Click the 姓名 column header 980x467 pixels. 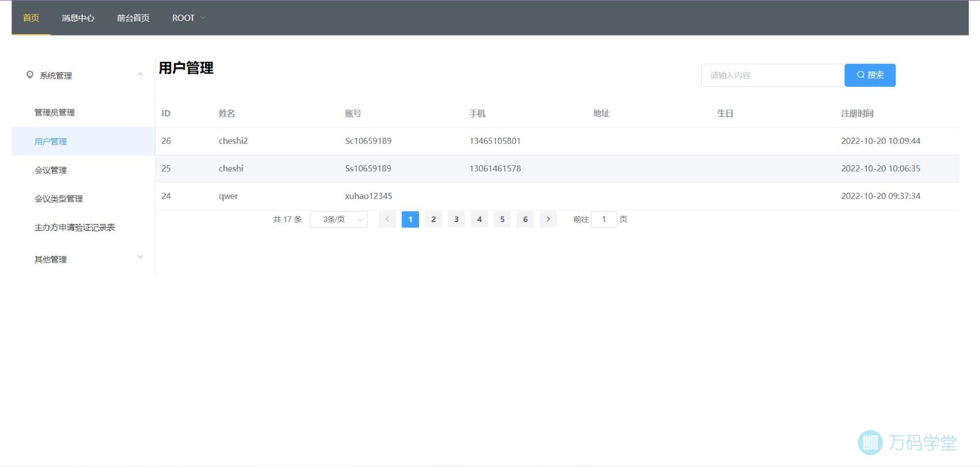point(227,113)
